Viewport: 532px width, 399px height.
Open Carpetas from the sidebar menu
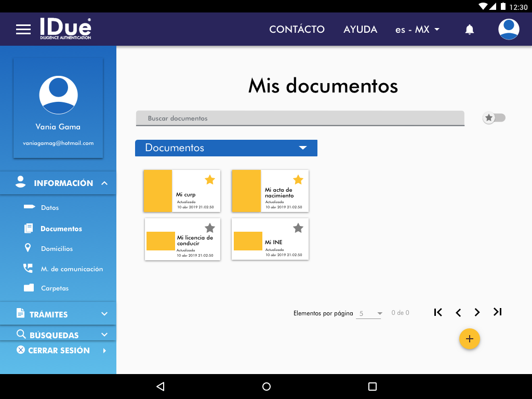tap(55, 288)
